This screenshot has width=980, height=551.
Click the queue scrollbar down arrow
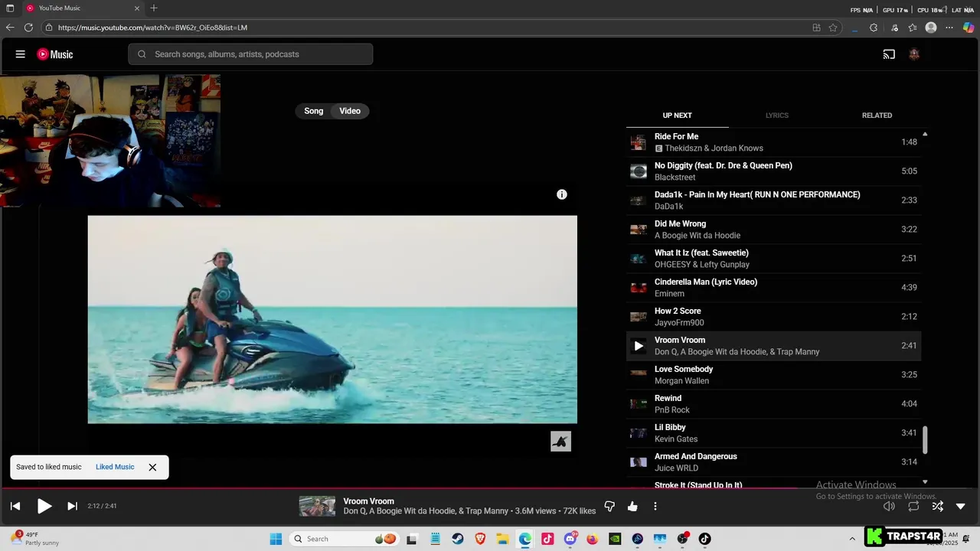pos(925,482)
